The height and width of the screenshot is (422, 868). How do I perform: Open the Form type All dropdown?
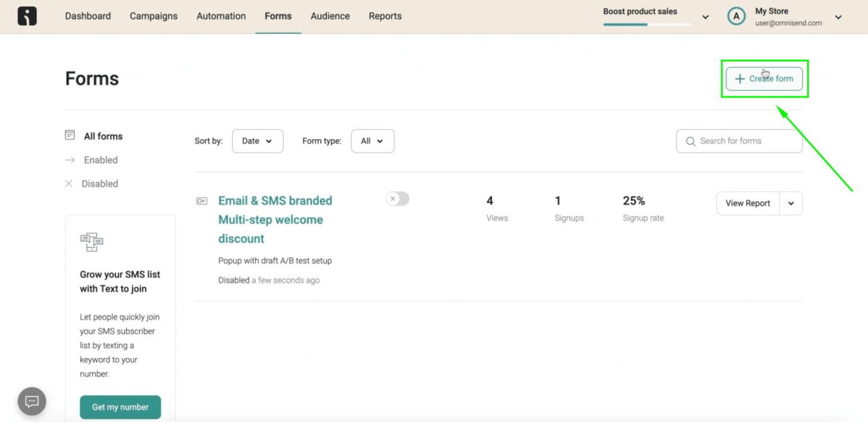pyautogui.click(x=372, y=141)
